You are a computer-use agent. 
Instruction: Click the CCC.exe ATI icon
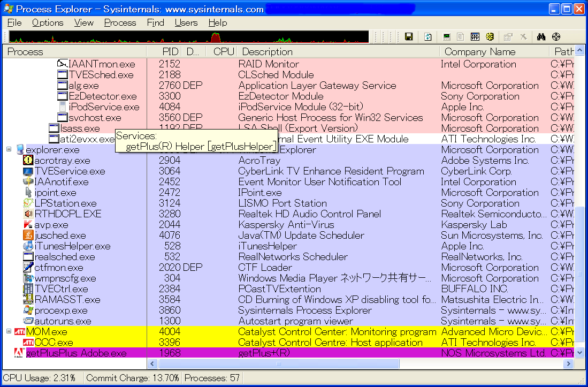(x=28, y=343)
